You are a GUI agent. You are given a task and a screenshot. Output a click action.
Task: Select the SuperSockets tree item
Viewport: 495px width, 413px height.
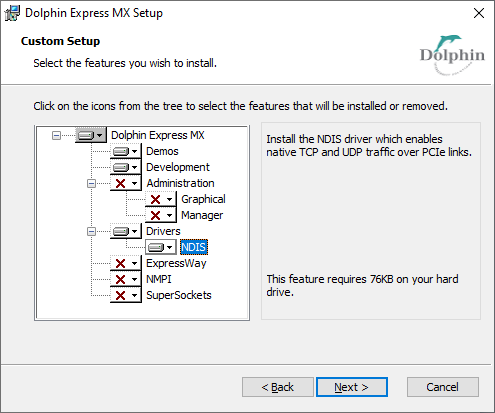point(179,295)
